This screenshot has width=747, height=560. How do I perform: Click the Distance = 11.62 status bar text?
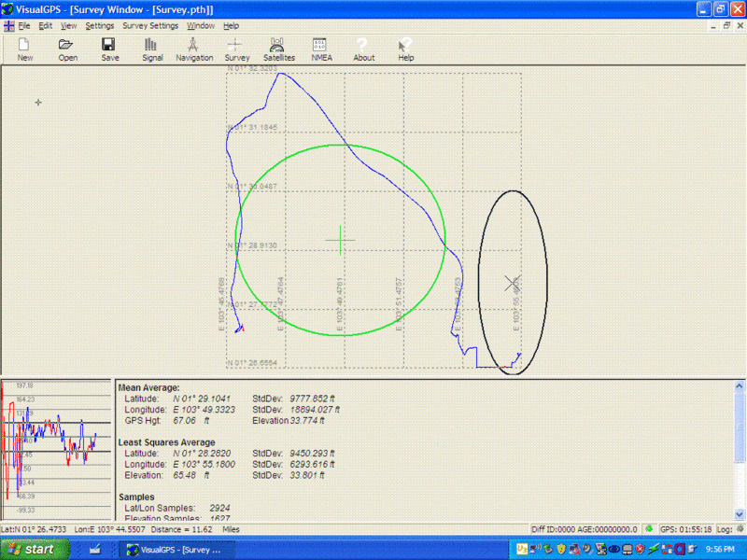point(181,529)
